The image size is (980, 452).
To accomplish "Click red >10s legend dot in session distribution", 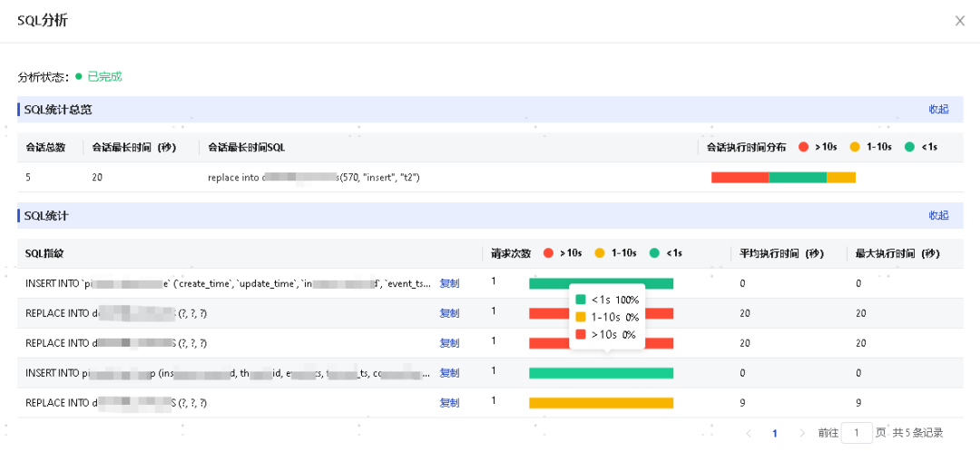I will point(804,147).
